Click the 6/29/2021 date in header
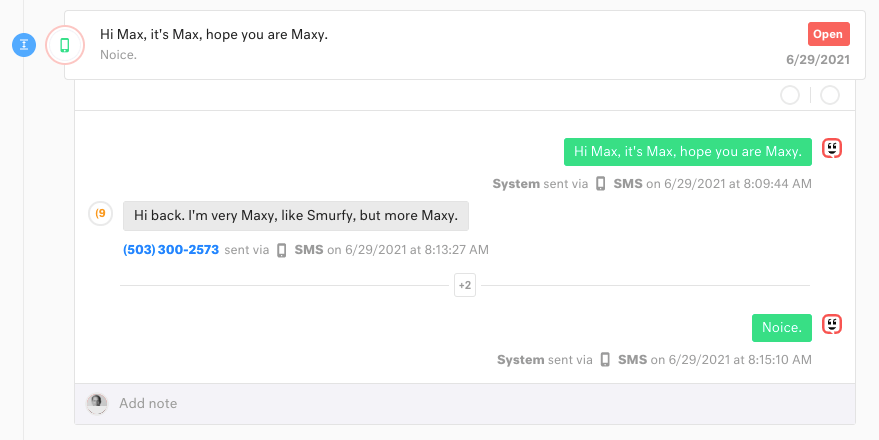 [818, 60]
